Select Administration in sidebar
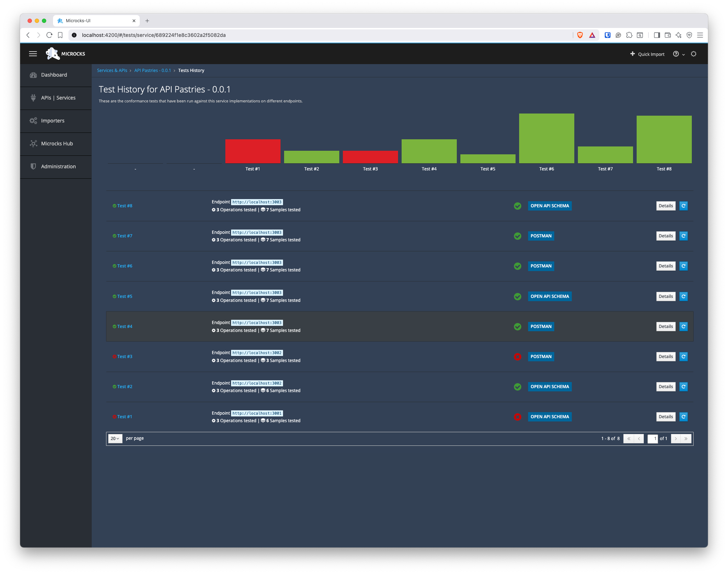The width and height of the screenshot is (728, 574). pos(58,167)
